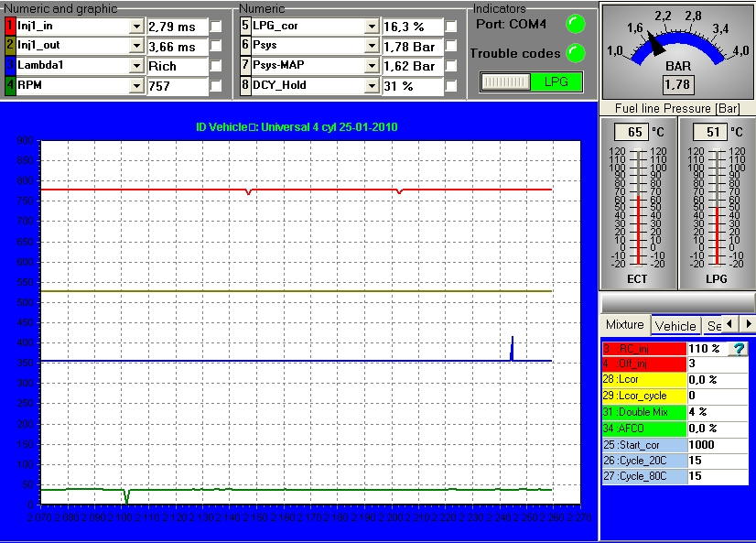Select the Double Mix parameter row
The height and width of the screenshot is (543, 756).
click(643, 411)
